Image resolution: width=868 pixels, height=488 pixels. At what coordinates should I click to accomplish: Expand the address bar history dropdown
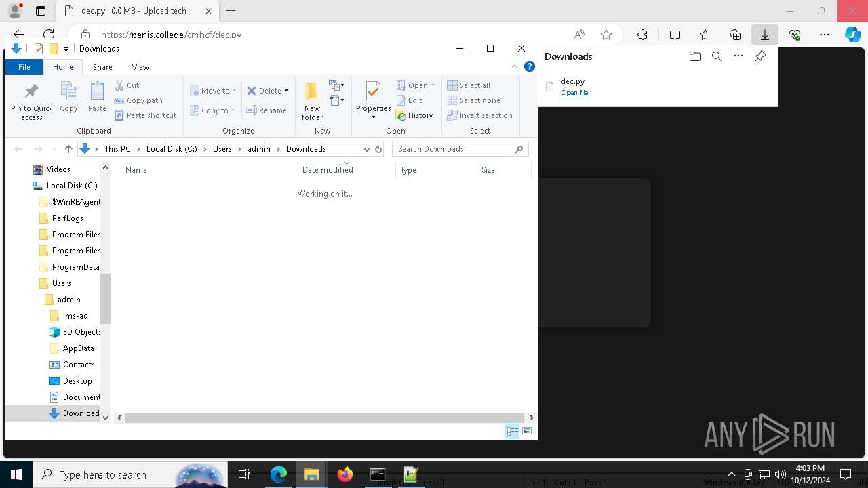pos(366,149)
